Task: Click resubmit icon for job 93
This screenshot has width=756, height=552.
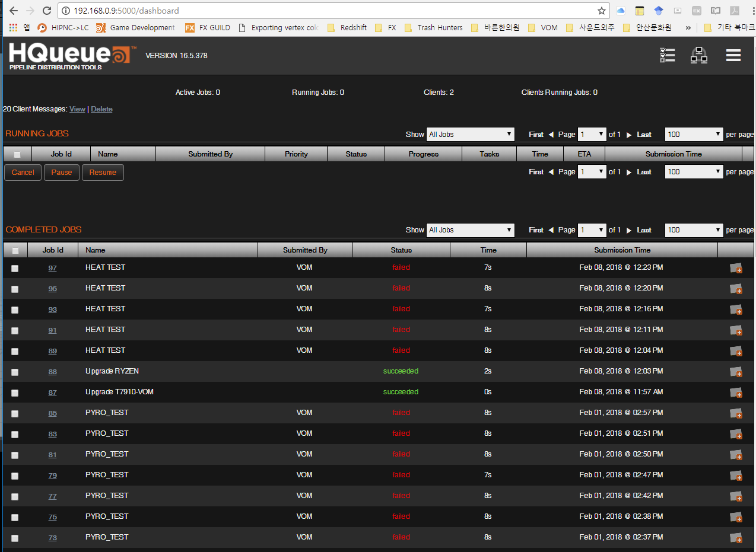Action: click(x=736, y=310)
